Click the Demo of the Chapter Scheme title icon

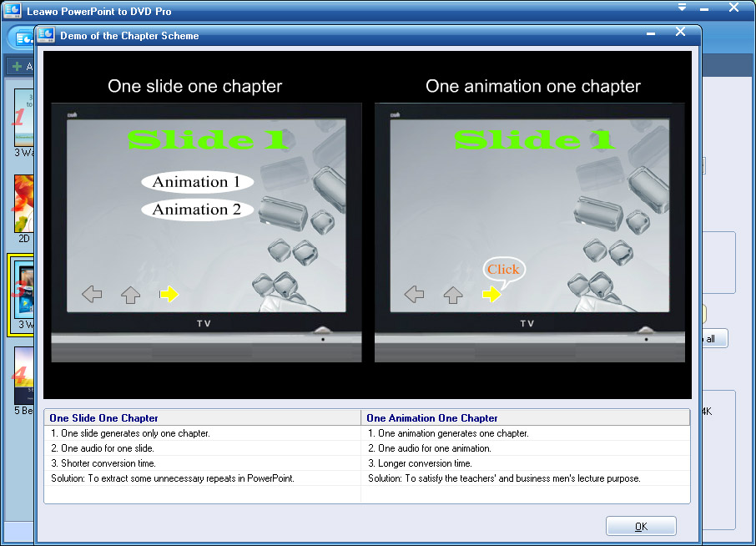pyautogui.click(x=47, y=35)
